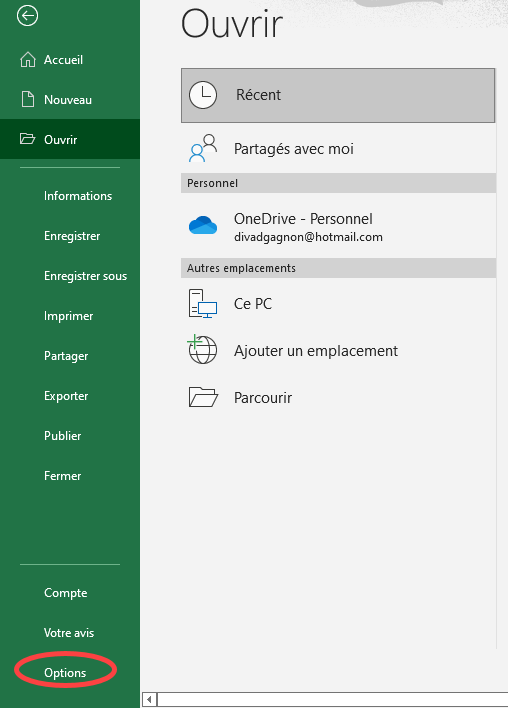Open the Imprimer page
This screenshot has height=708, width=508.
(x=68, y=316)
